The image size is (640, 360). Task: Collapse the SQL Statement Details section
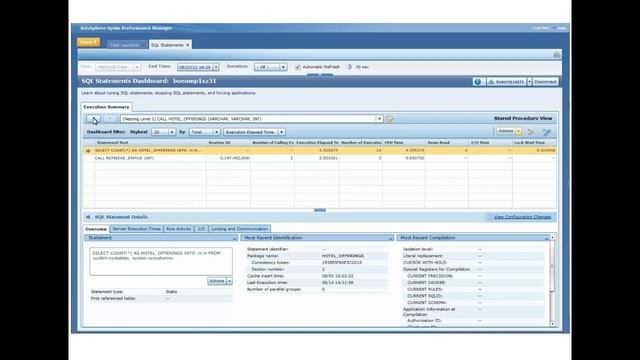coord(88,217)
